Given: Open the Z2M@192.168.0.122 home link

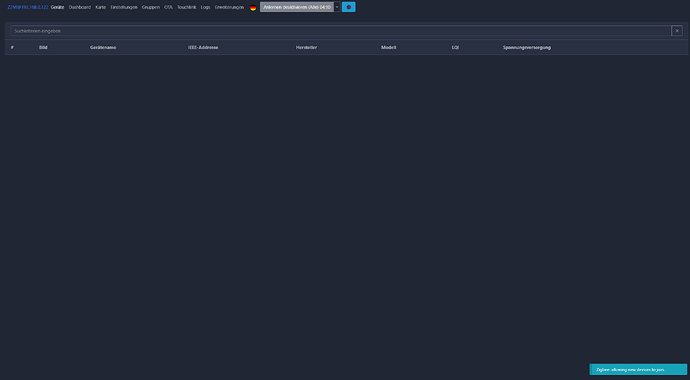Looking at the screenshot, I should pyautogui.click(x=28, y=7).
